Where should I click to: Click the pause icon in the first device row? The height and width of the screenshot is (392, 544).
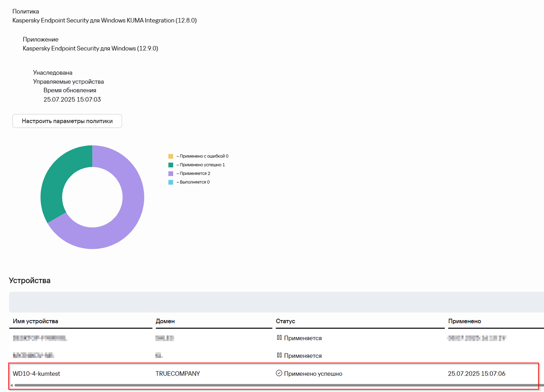click(279, 338)
